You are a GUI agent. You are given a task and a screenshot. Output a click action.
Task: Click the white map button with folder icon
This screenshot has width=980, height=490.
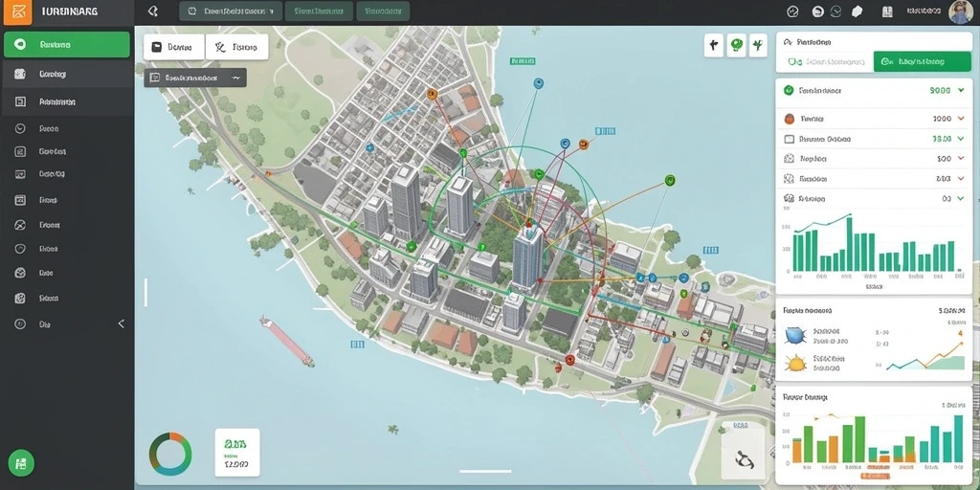point(174,47)
